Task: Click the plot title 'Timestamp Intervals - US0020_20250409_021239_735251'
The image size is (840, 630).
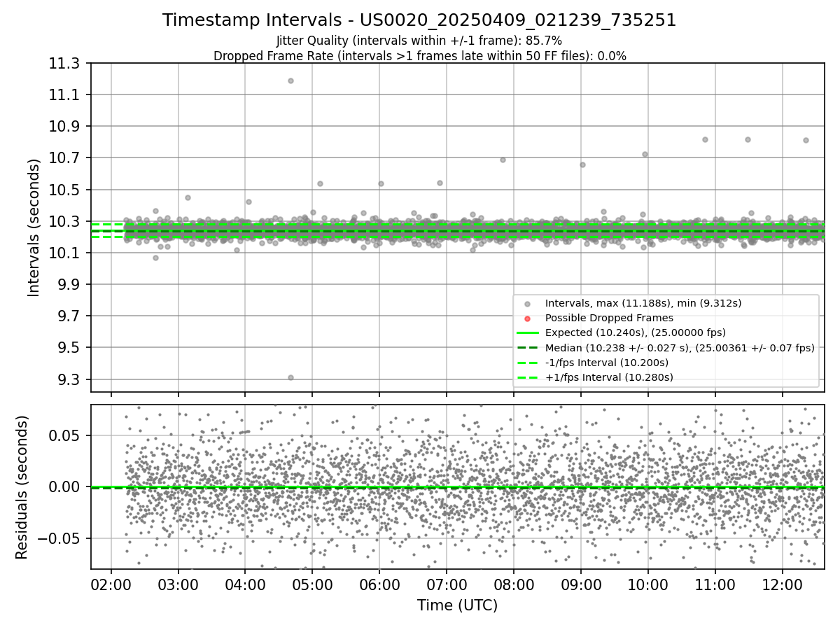Action: click(419, 20)
